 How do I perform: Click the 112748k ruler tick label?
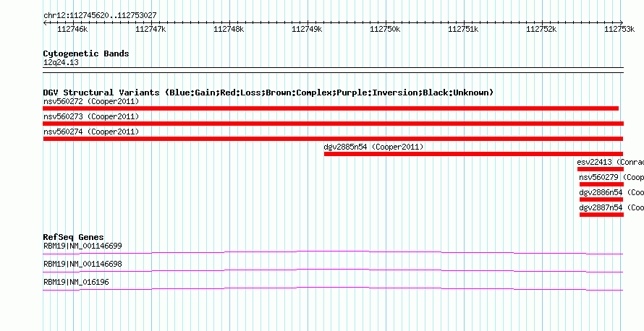click(x=229, y=29)
